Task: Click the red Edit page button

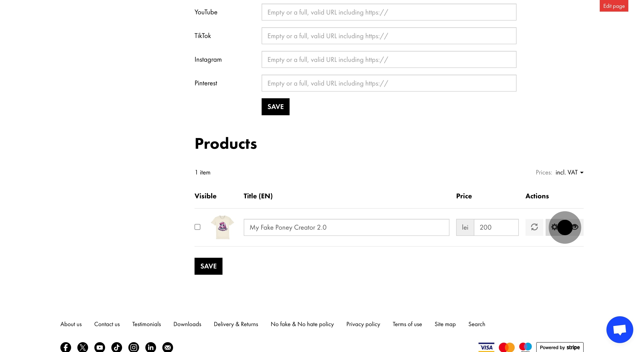Action: point(614,6)
